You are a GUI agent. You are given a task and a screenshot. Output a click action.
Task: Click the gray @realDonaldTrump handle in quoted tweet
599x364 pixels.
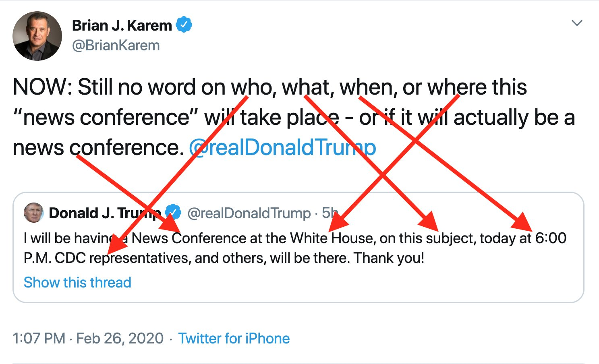click(249, 213)
